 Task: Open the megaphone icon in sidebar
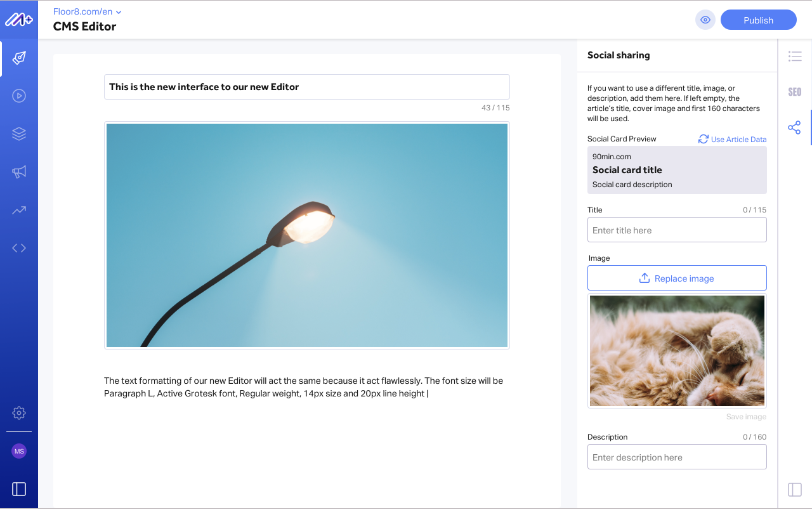click(x=19, y=172)
